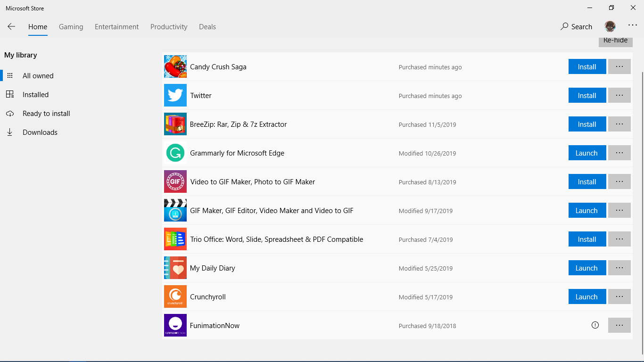Screen dimensions: 644x362
Task: Click the Twitter bird app icon
Action: coord(175,95)
